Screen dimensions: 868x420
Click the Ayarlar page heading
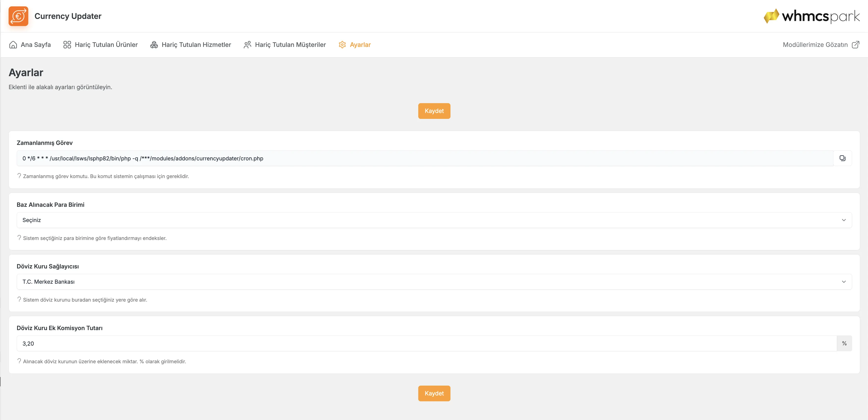tap(26, 72)
